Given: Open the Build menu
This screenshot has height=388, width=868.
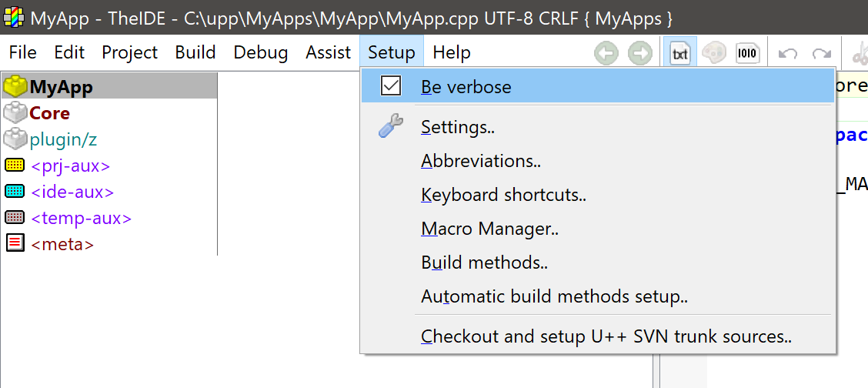Looking at the screenshot, I should click(195, 52).
